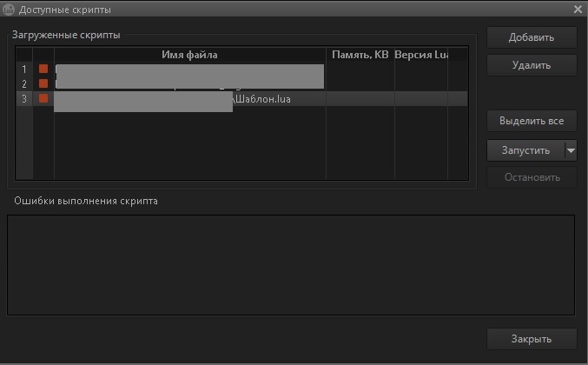Image resolution: width=588 pixels, height=365 pixels.
Task: Close the Доступные скрипты window with X
Action: click(x=578, y=9)
